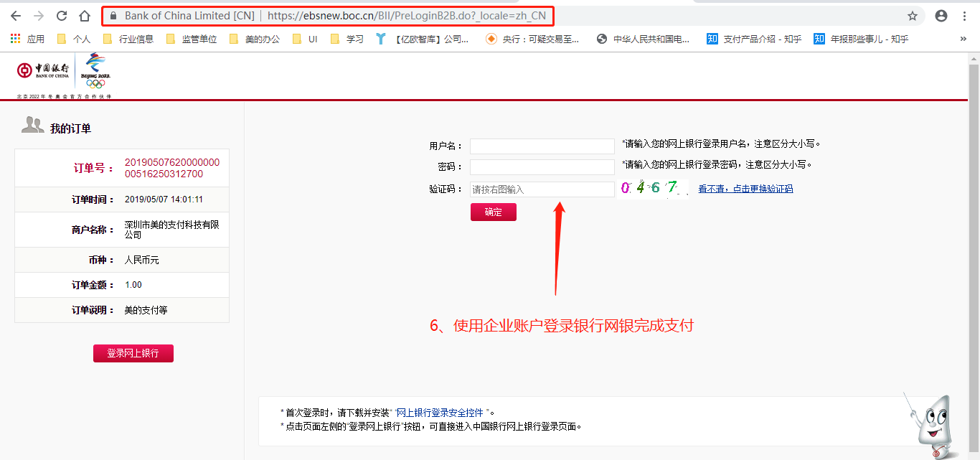Go to the browser home page
980x460 pixels.
[x=85, y=16]
